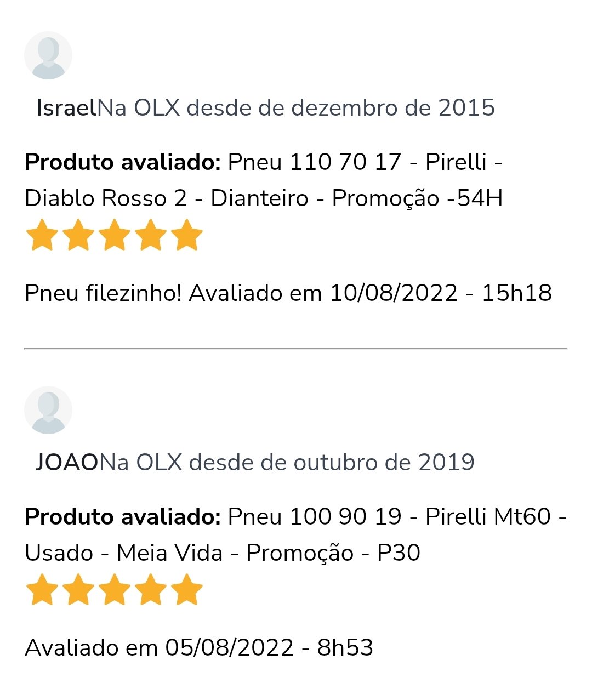Click the second star in JOAO's rating
The height and width of the screenshot is (700, 592).
[x=78, y=589]
